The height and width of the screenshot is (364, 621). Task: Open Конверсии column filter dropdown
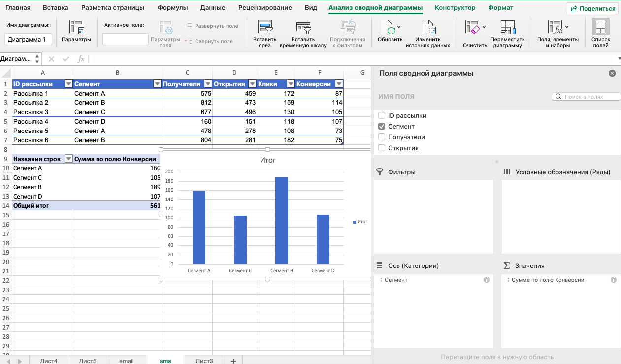coord(339,84)
